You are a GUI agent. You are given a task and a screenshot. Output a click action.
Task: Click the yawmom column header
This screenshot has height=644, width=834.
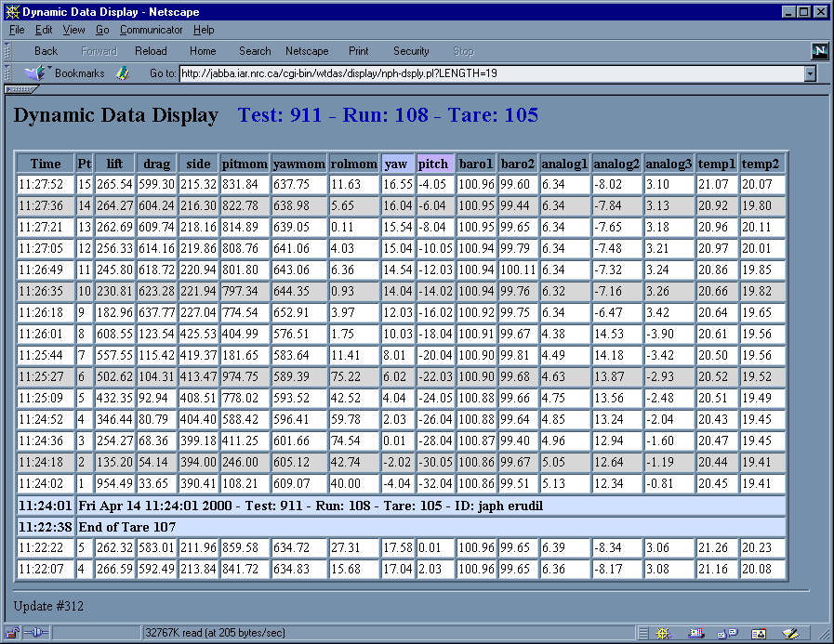299,164
